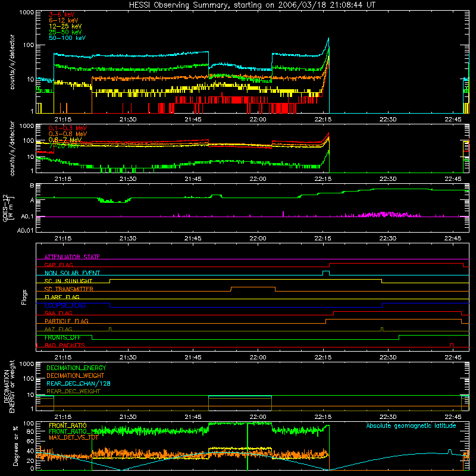Select the 7-20 MeV legend label
The image size is (476, 476).
64,146
